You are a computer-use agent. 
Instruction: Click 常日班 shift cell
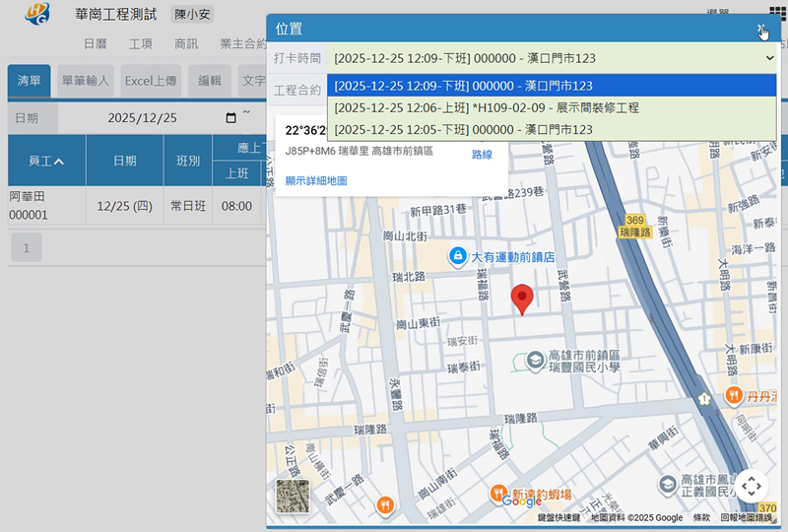click(188, 206)
